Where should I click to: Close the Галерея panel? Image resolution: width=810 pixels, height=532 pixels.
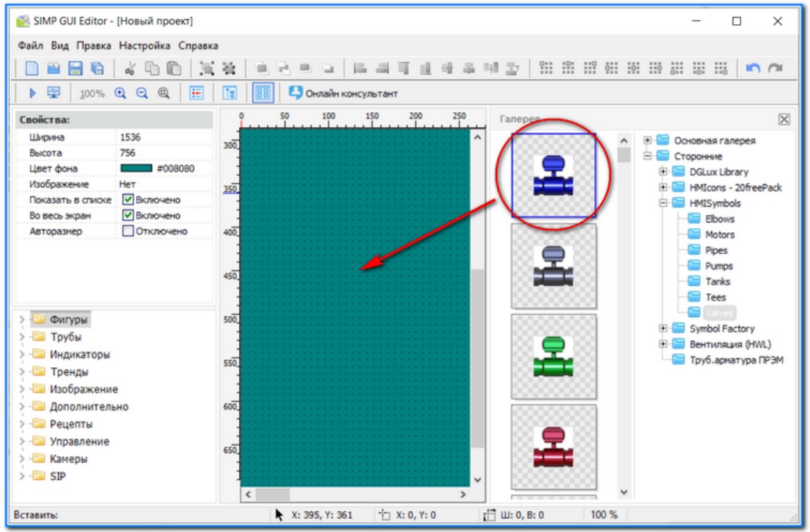(784, 120)
